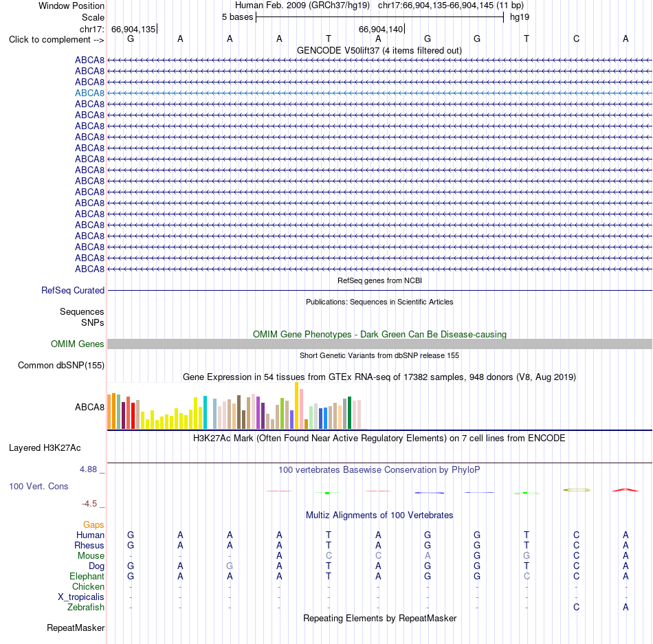Screen dimensions: 653x644
Task: Select the Mouse species label
Action: 91,556
